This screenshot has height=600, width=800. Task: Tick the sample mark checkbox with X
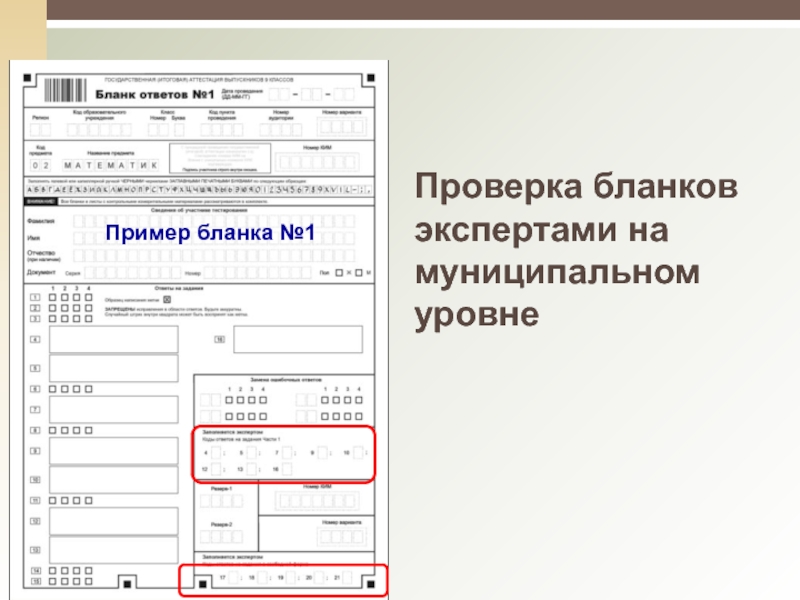pos(167,299)
